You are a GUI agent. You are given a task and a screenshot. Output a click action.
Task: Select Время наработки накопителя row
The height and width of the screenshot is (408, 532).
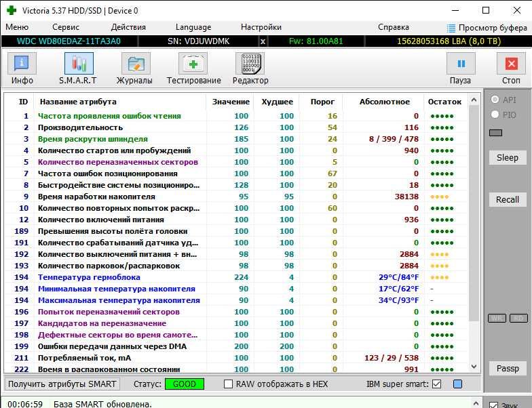236,197
